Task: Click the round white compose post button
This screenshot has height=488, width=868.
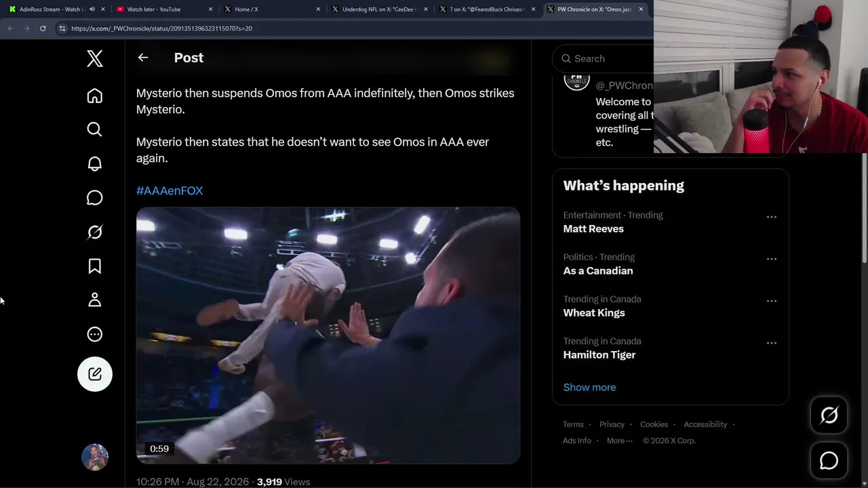Action: coord(95,374)
